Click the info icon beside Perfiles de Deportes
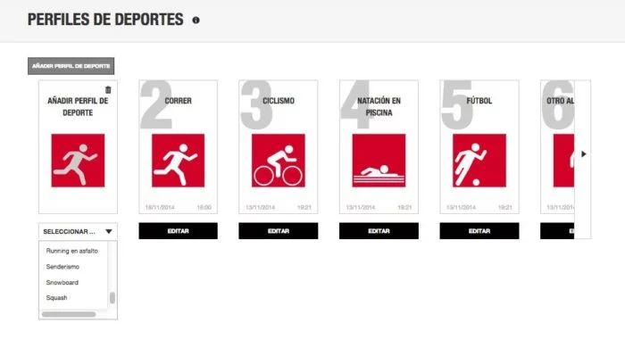The height and width of the screenshot is (364, 625). (196, 20)
